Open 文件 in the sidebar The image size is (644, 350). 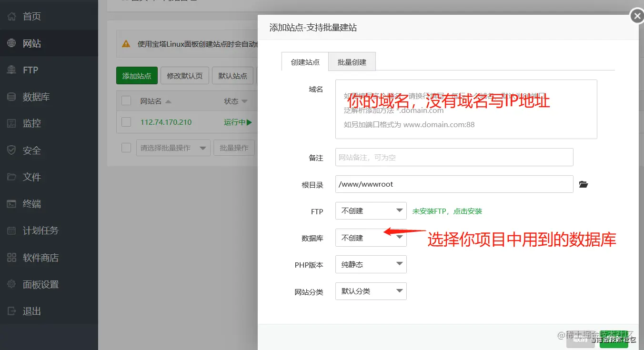[x=32, y=177]
